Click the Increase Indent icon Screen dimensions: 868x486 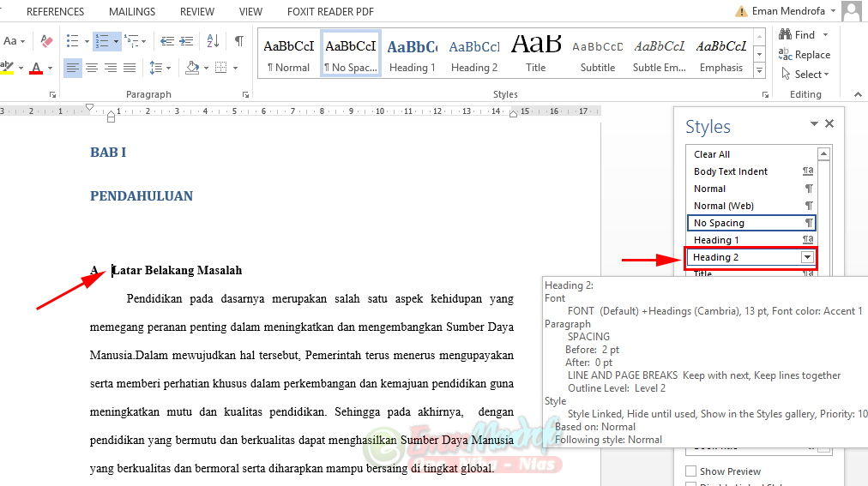[x=187, y=41]
